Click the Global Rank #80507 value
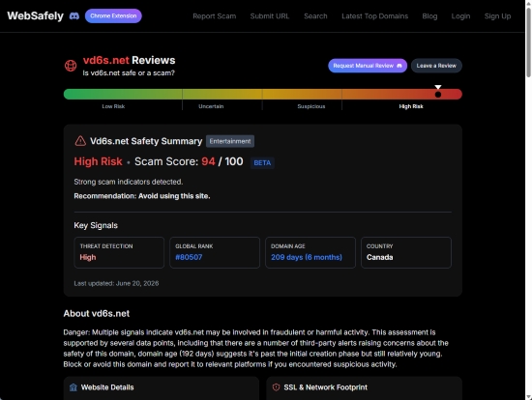This screenshot has height=400, width=532. [x=189, y=257]
